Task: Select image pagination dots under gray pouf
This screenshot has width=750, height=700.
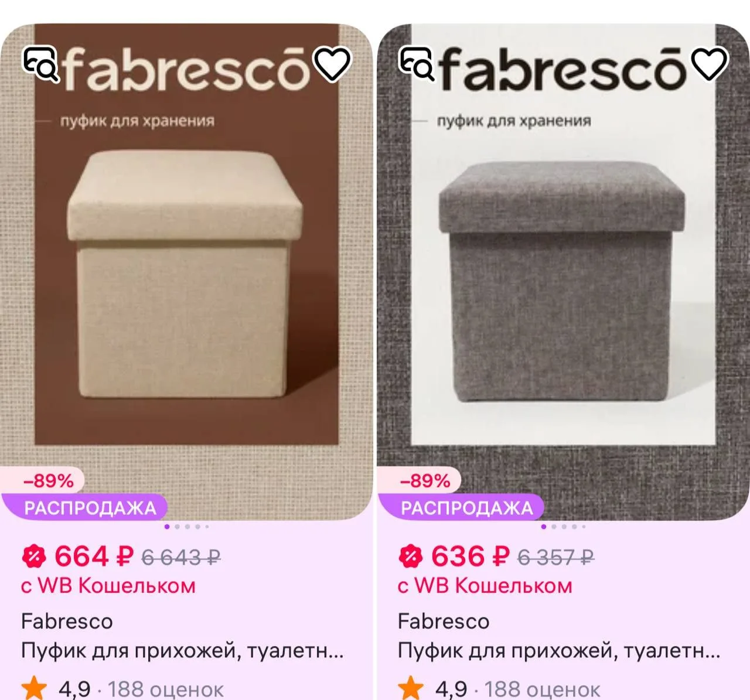Action: point(563,527)
